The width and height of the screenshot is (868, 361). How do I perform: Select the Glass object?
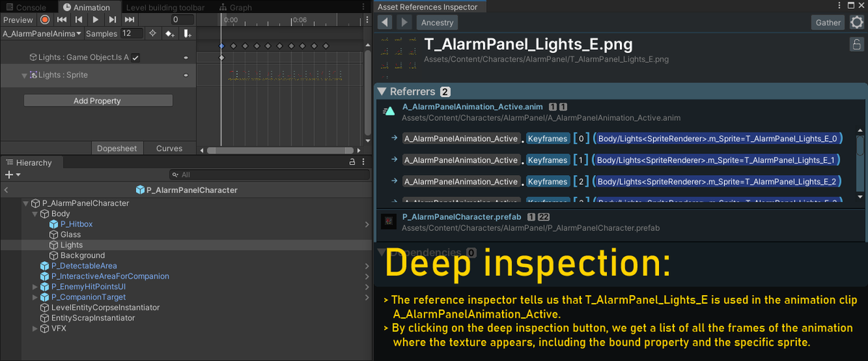pyautogui.click(x=65, y=234)
